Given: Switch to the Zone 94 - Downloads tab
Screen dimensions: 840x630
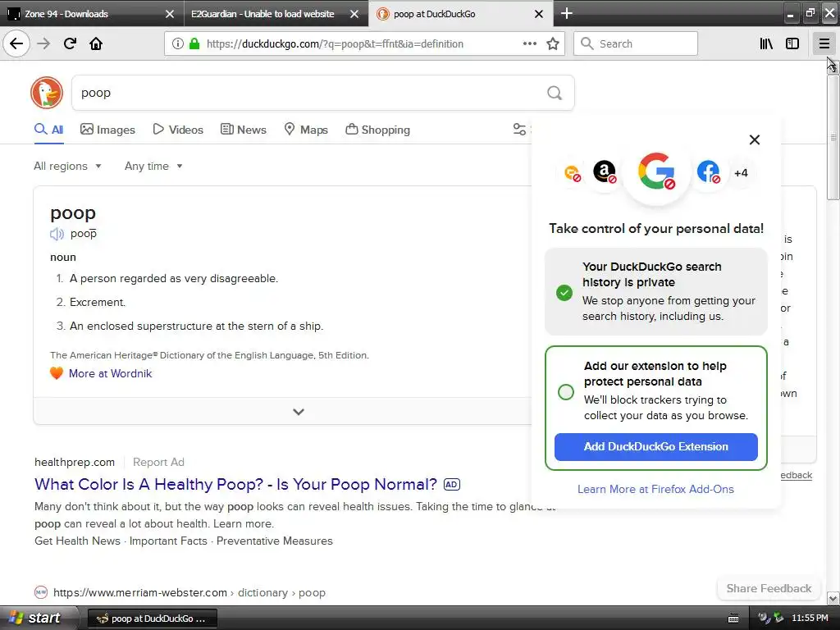Looking at the screenshot, I should (91, 14).
